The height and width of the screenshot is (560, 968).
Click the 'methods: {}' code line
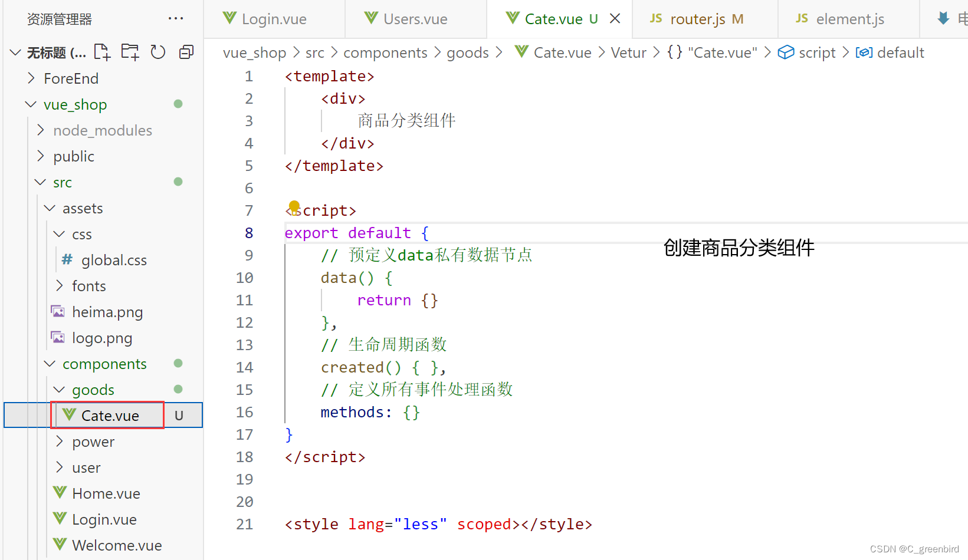(x=370, y=412)
